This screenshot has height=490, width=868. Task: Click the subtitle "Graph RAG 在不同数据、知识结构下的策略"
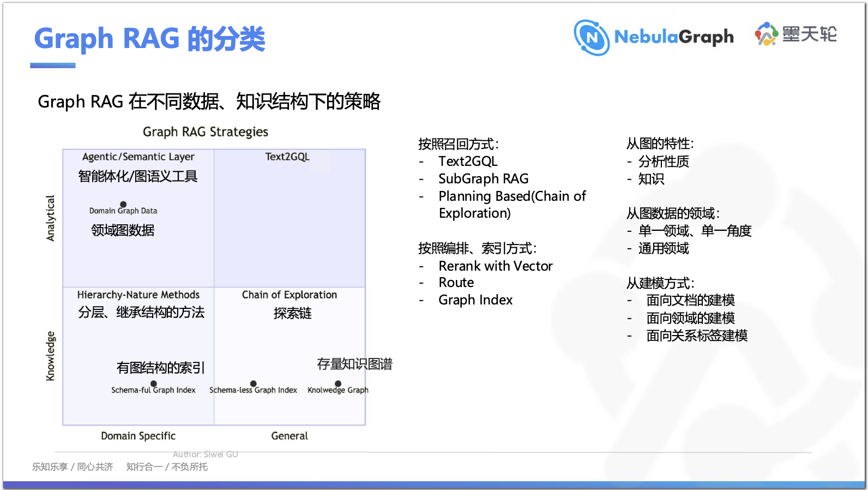[209, 101]
